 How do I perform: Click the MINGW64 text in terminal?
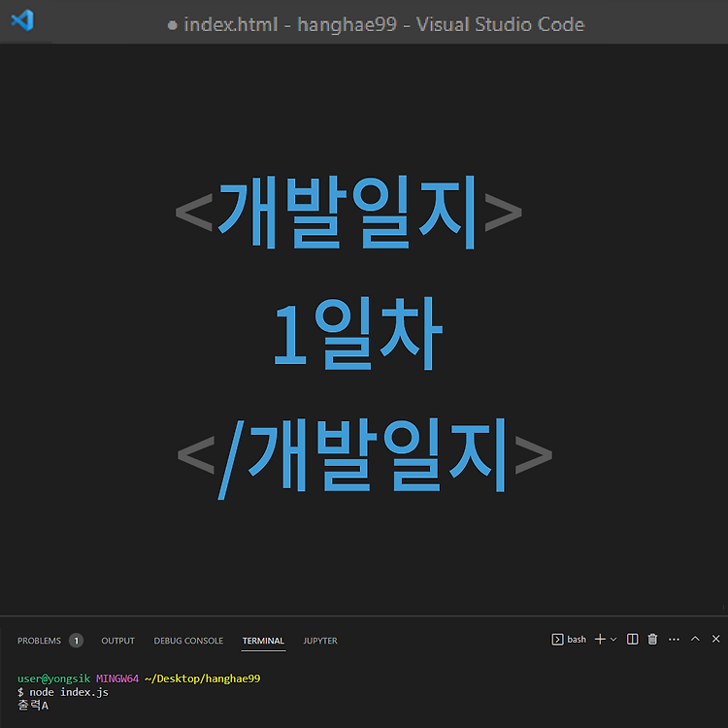pos(117,678)
